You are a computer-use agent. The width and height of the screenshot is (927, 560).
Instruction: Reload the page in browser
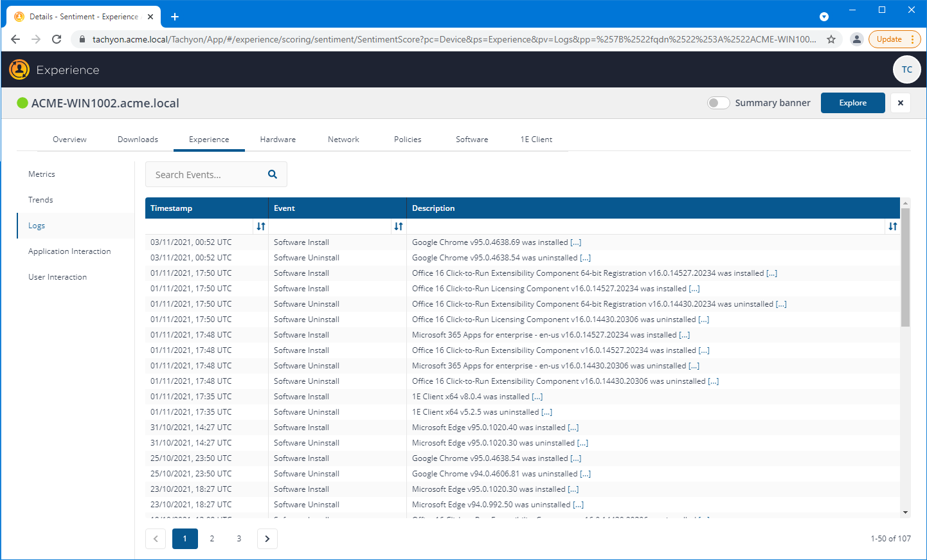tap(57, 39)
